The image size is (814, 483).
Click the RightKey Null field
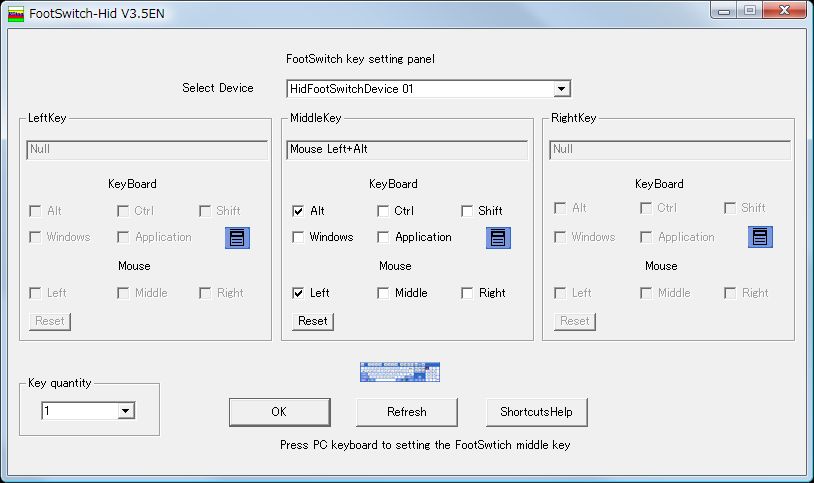[x=670, y=150]
